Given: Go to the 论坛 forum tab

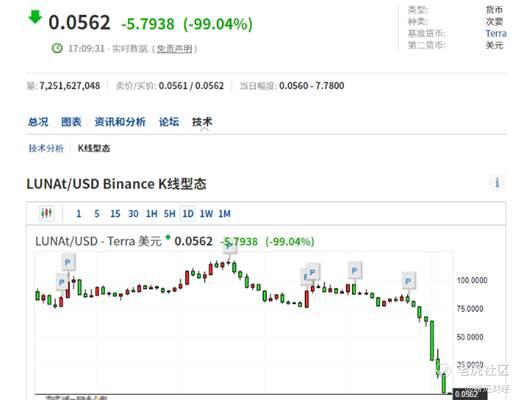Looking at the screenshot, I should pyautogui.click(x=169, y=122).
